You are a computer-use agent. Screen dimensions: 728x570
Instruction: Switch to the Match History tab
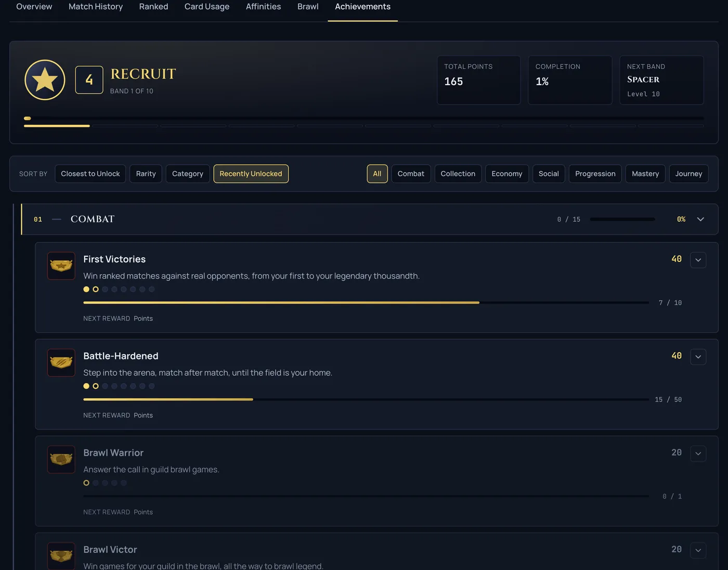(x=96, y=7)
